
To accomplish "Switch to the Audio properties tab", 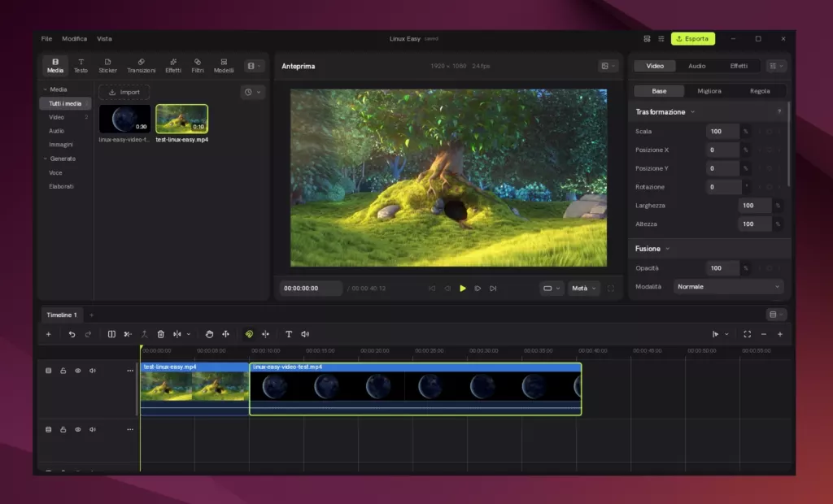I will (x=696, y=66).
